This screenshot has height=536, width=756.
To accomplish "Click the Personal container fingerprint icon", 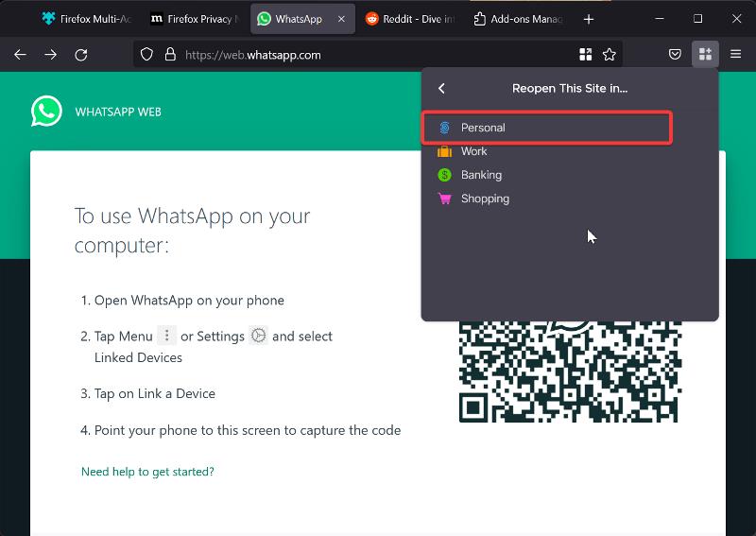I will 444,128.
